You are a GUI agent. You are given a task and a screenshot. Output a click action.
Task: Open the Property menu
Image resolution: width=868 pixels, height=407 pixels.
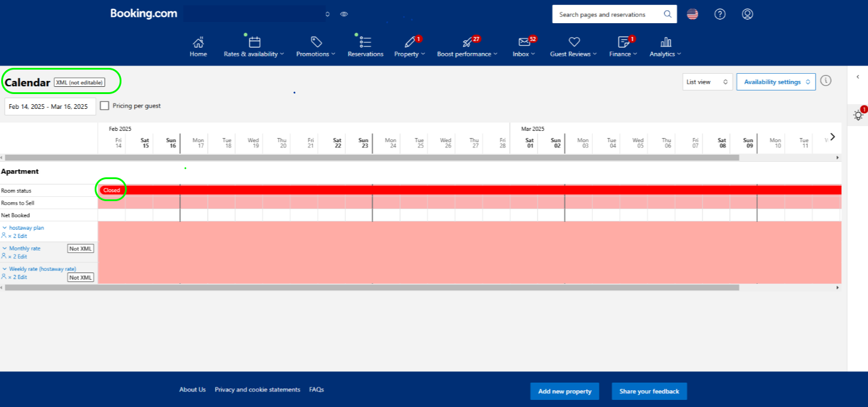(410, 54)
